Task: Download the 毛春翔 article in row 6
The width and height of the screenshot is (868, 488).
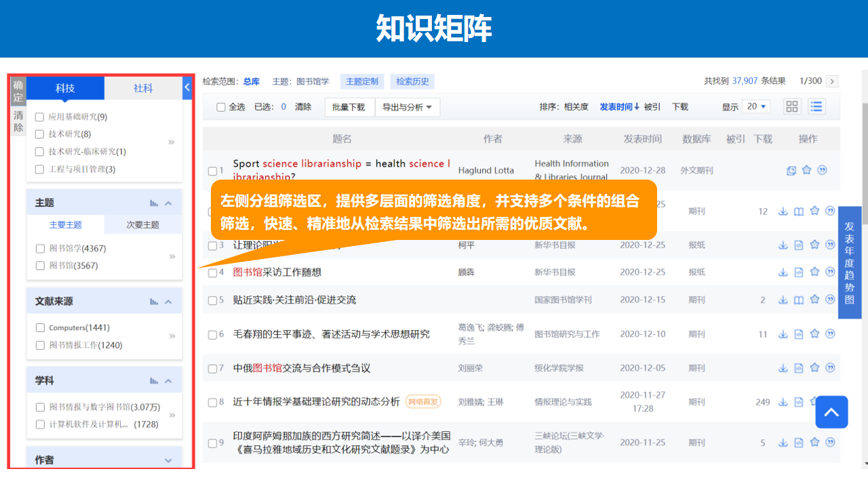Action: 783,334
